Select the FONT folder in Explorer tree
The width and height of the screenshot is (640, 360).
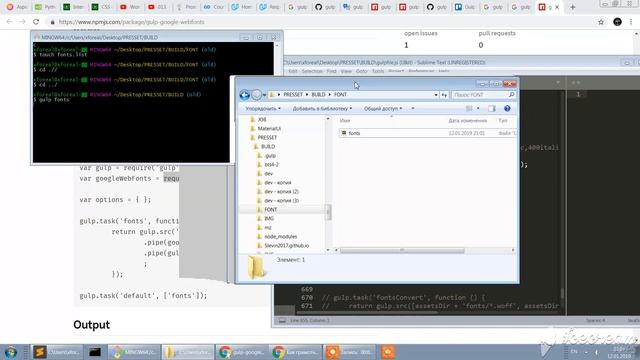pyautogui.click(x=271, y=209)
